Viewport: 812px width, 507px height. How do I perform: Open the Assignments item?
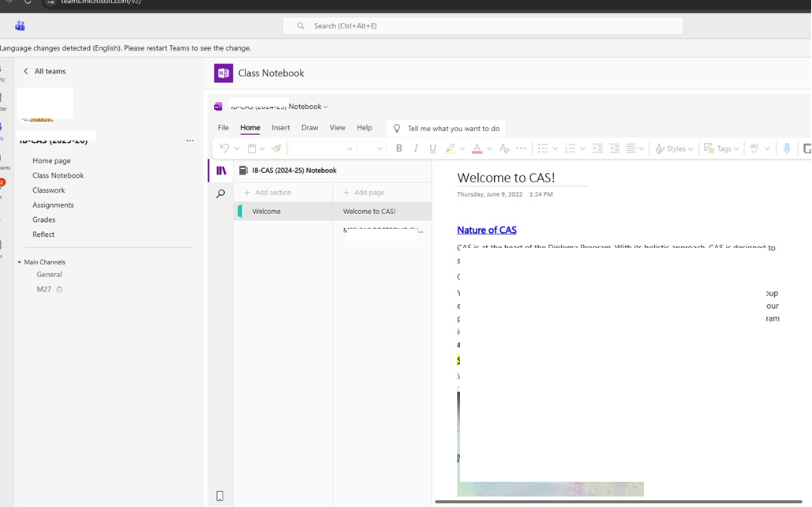pos(53,205)
